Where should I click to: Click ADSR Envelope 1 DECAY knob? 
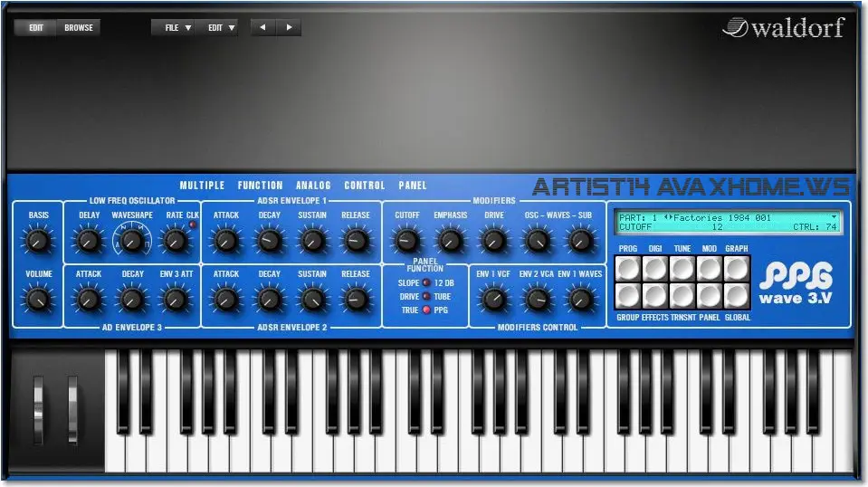(x=269, y=241)
